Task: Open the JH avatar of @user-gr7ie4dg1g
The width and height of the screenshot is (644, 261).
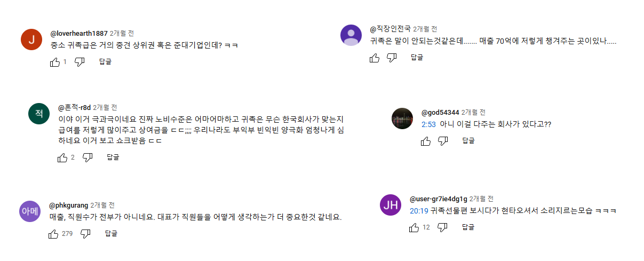Action: pyautogui.click(x=390, y=205)
